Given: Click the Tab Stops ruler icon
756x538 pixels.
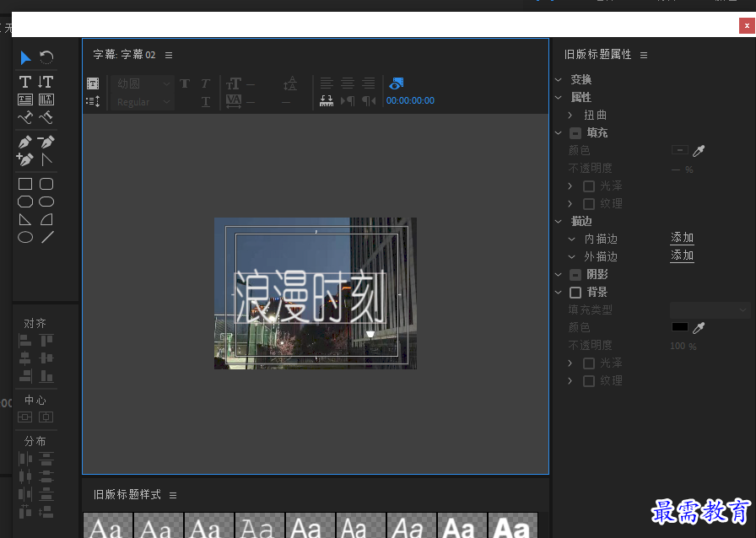Looking at the screenshot, I should point(327,100).
